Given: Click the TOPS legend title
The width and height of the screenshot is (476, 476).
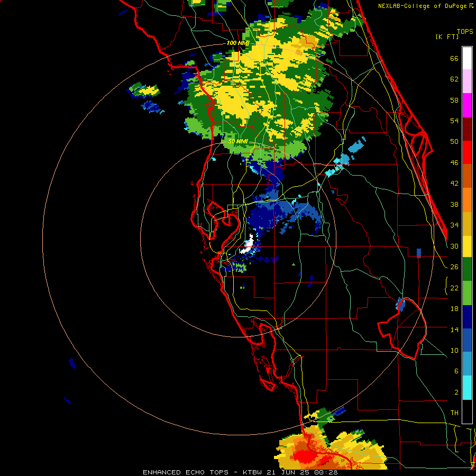Looking at the screenshot, I should pyautogui.click(x=465, y=31).
